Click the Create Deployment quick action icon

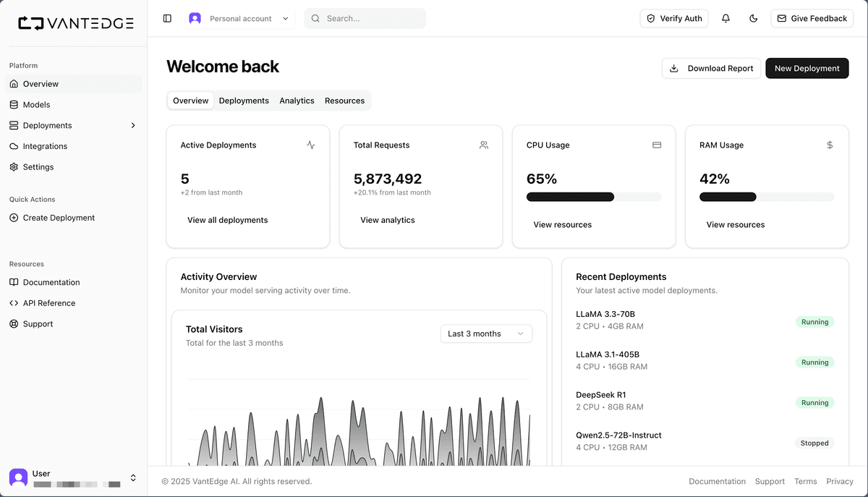point(13,217)
